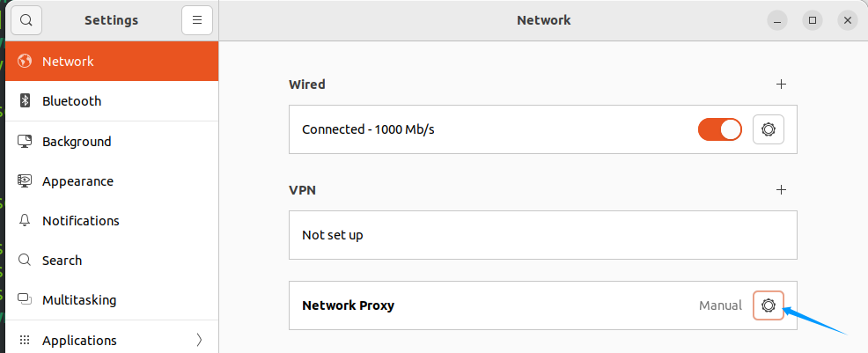Click the Bluetooth icon in sidebar
The width and height of the screenshot is (868, 353).
coord(25,100)
